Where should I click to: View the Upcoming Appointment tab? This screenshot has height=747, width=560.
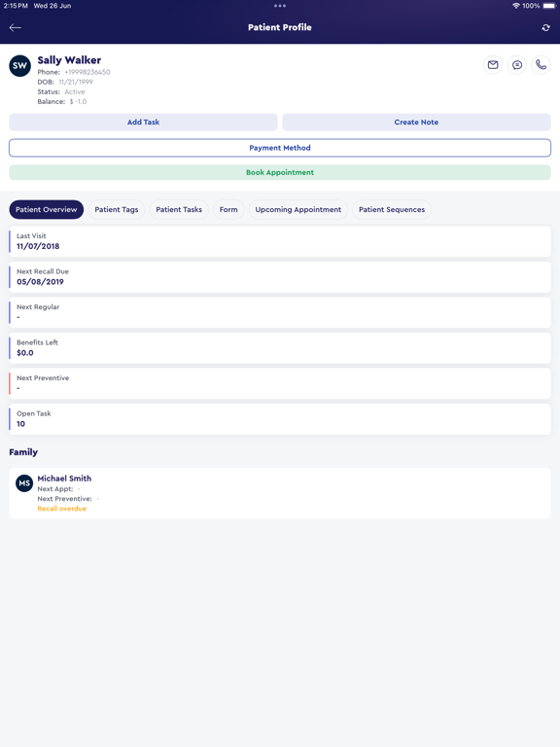tap(298, 210)
